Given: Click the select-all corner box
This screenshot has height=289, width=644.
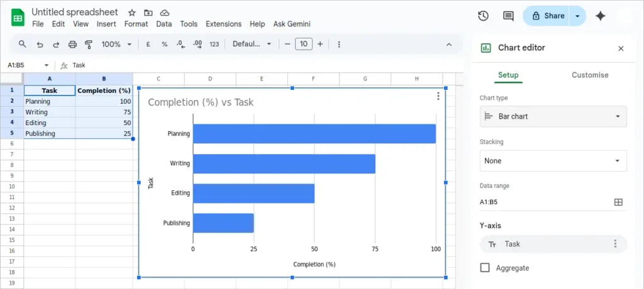Looking at the screenshot, I should click(12, 79).
